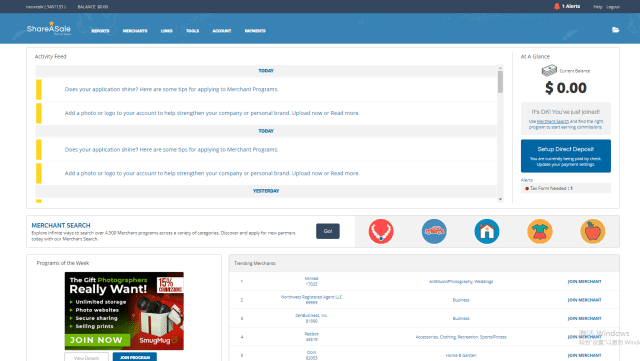
Task: Expand the Payments menu
Action: pyautogui.click(x=255, y=31)
